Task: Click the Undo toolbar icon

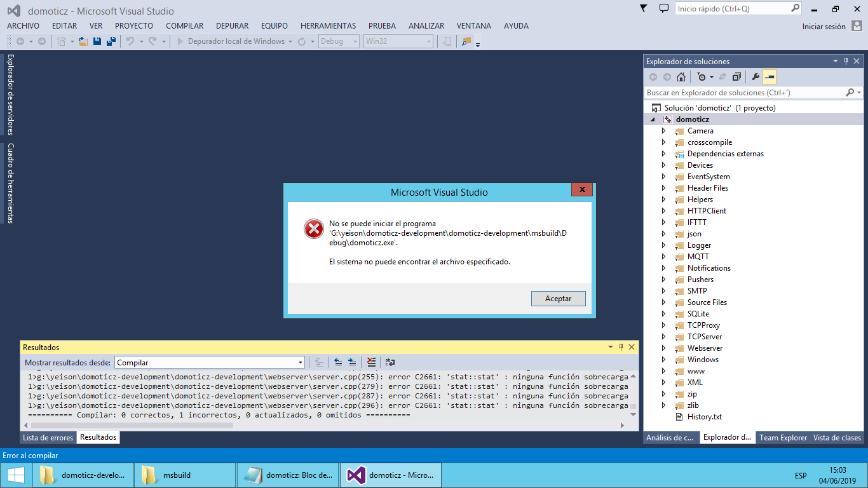Action: [130, 41]
